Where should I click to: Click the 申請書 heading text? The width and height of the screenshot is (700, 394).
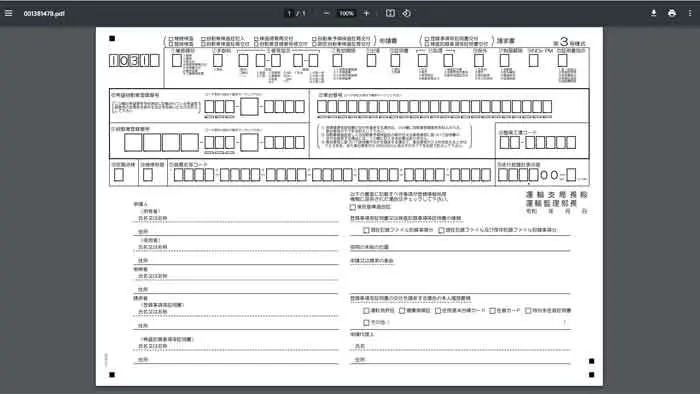point(388,41)
